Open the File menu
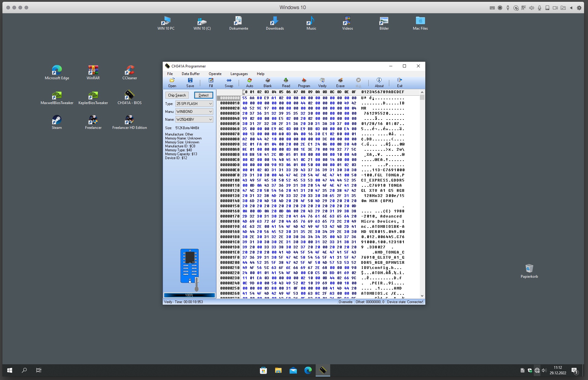Viewport: 588px width, 380px height. (170, 74)
